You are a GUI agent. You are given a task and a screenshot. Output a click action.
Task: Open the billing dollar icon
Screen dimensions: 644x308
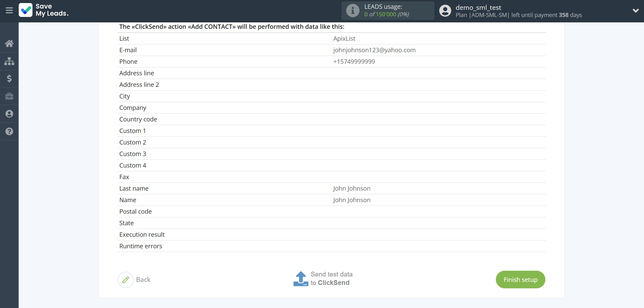[x=9, y=79]
